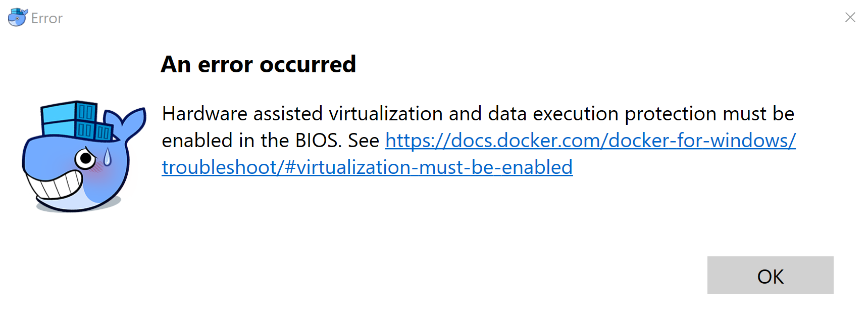Screen dimensions: 868x317
Task: Click the "Error" window title text
Action: coord(47,19)
